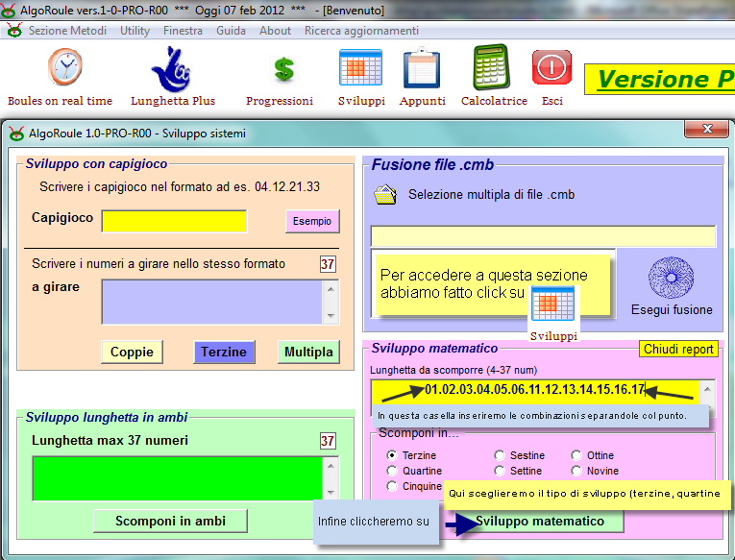Open Sviluppi calendar icon in toolbar
Viewport: 735px width, 560px height.
point(360,67)
